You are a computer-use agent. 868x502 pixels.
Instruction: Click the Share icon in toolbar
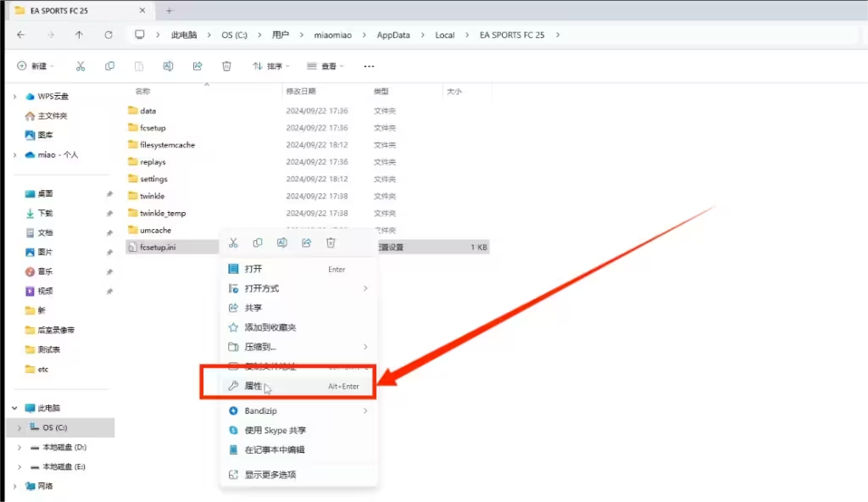click(198, 66)
